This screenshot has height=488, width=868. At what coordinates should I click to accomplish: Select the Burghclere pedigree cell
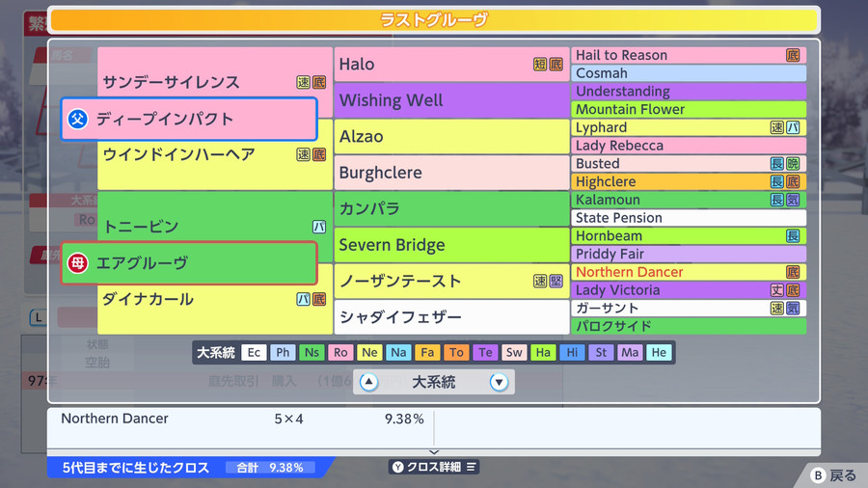451,173
